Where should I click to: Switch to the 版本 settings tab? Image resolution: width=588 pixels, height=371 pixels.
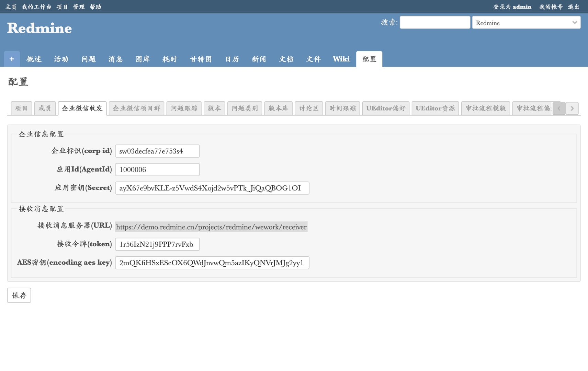coord(214,108)
